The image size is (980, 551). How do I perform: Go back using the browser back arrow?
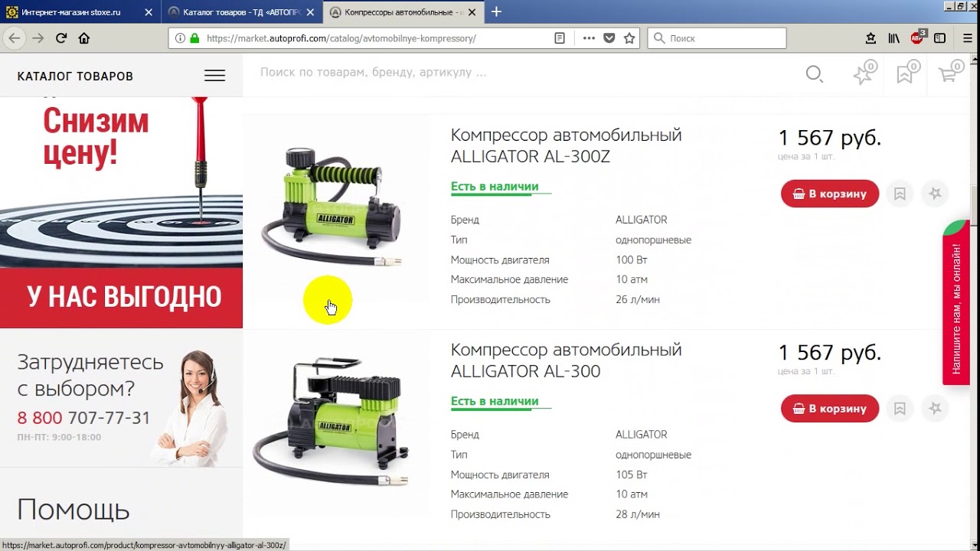coord(14,38)
